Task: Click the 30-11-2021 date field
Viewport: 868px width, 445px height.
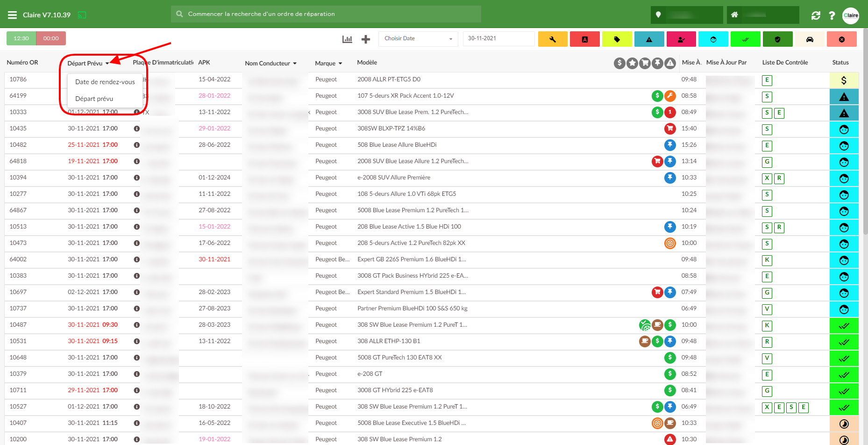Action: (x=498, y=39)
